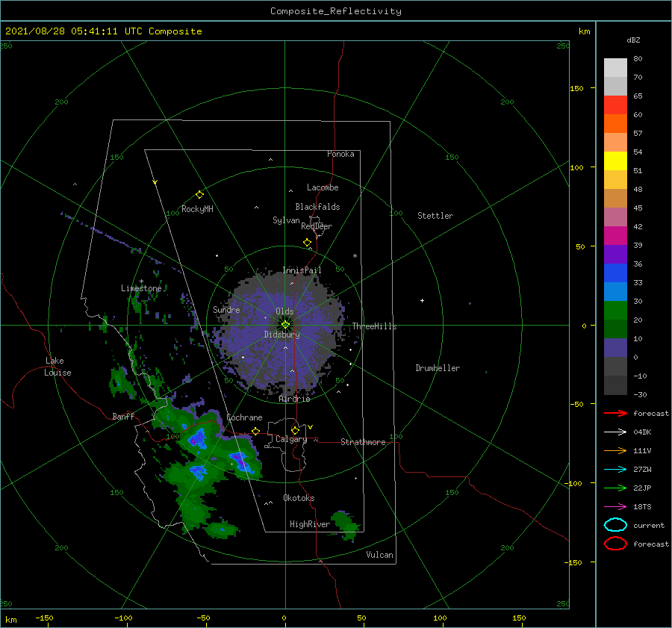Click the ThreeHills label
The width and height of the screenshot is (672, 628).
pyautogui.click(x=375, y=326)
